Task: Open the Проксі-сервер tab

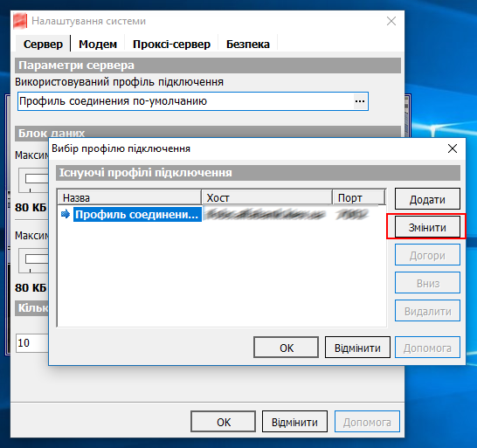Action: pos(171,45)
